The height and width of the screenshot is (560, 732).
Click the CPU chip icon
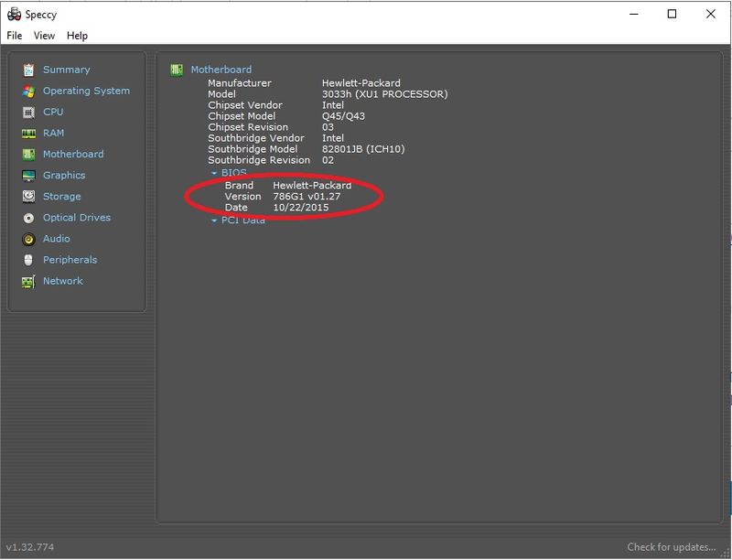[x=28, y=112]
